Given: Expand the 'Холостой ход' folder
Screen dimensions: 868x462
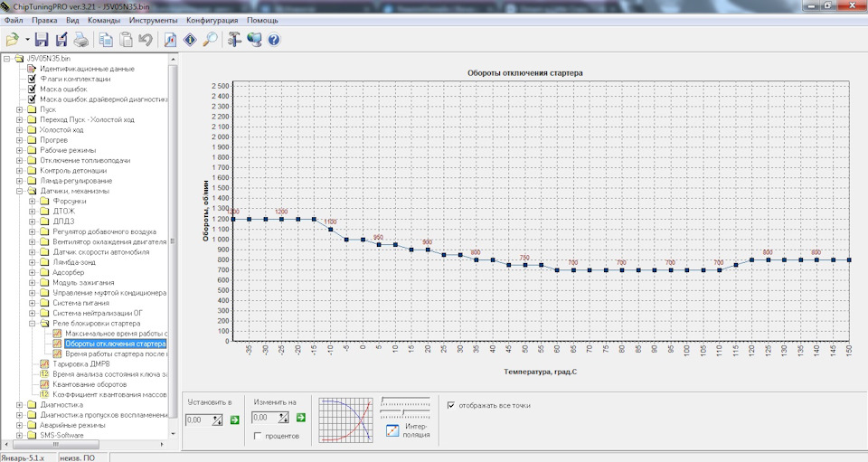Looking at the screenshot, I should [19, 130].
